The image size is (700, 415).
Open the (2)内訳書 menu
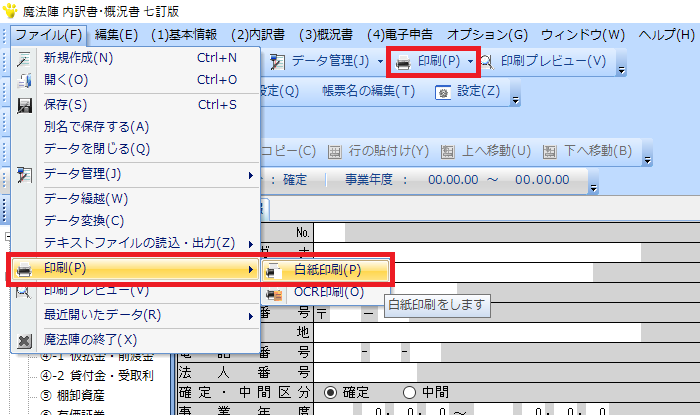pos(258,34)
